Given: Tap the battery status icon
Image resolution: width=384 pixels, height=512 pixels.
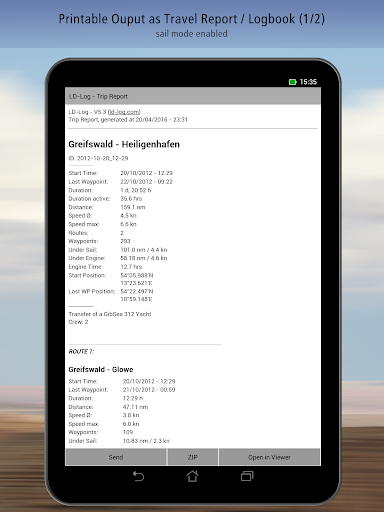Looking at the screenshot, I should click(293, 82).
